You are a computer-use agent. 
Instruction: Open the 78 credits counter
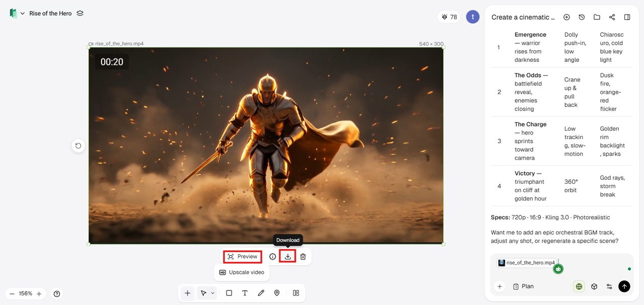(449, 17)
